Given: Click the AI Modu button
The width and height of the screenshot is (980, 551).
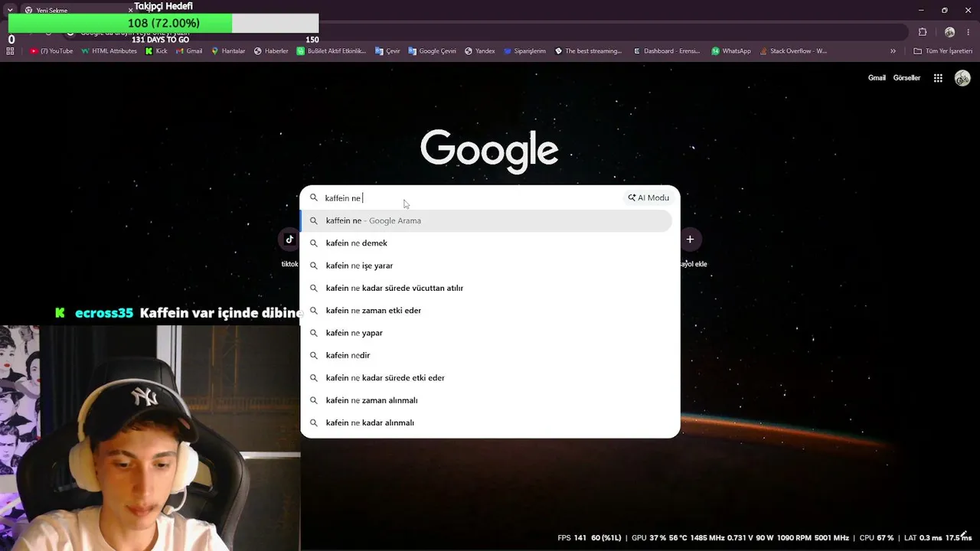Looking at the screenshot, I should 648,197.
